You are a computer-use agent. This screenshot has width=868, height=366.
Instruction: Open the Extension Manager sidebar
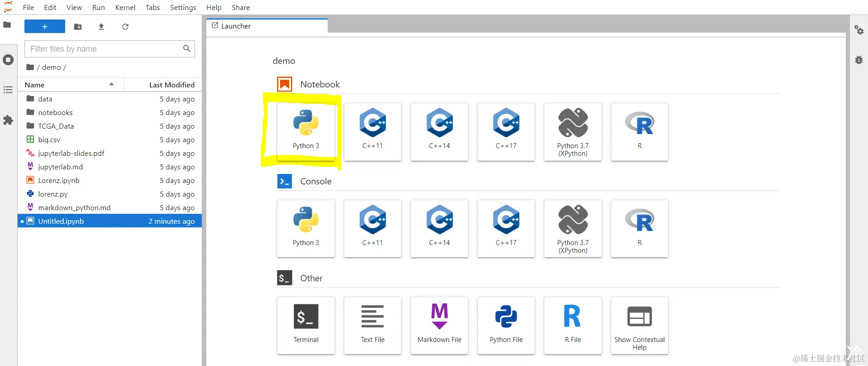pos(8,120)
